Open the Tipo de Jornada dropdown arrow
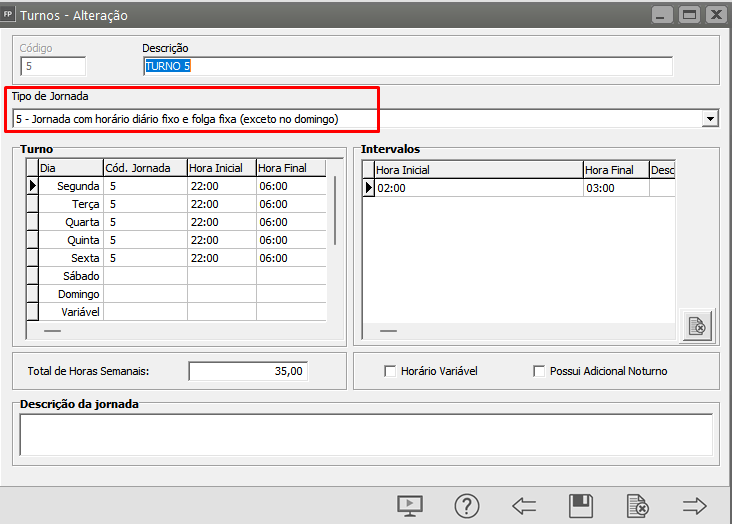 (710, 119)
